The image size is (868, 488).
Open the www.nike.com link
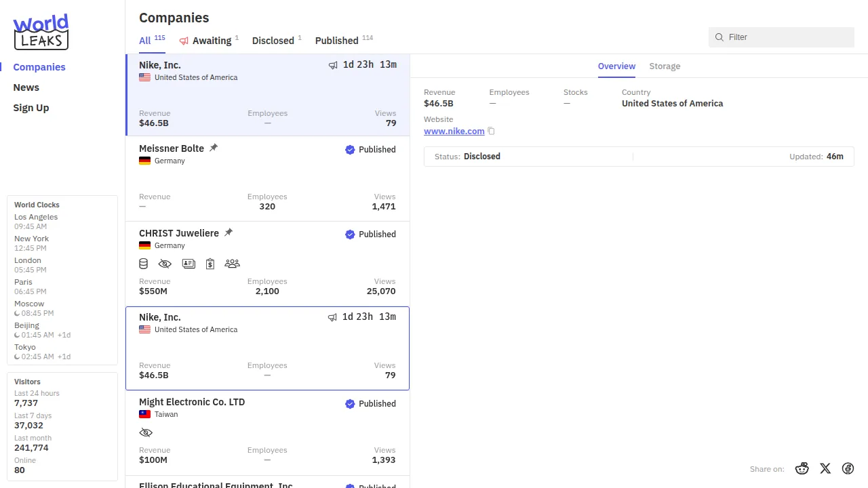[454, 131]
